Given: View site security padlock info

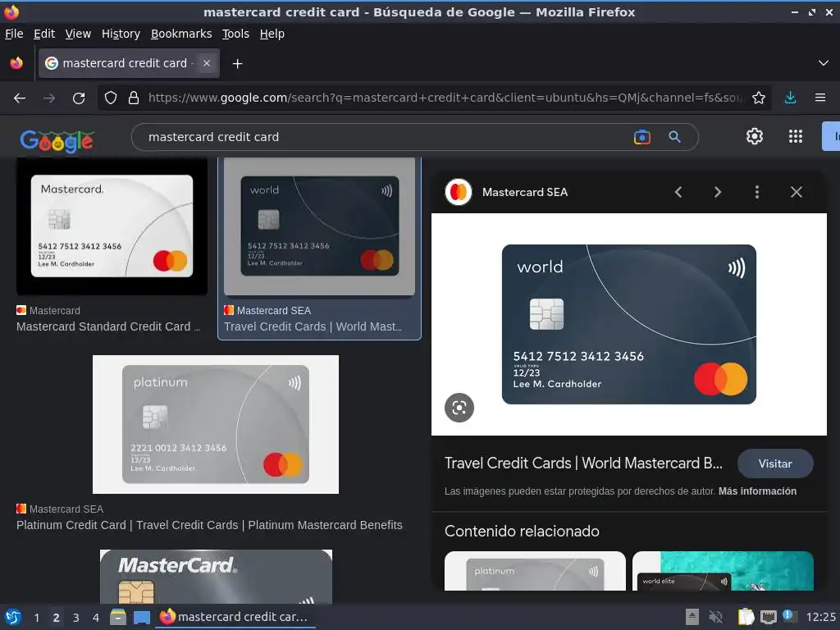Looking at the screenshot, I should pyautogui.click(x=134, y=98).
